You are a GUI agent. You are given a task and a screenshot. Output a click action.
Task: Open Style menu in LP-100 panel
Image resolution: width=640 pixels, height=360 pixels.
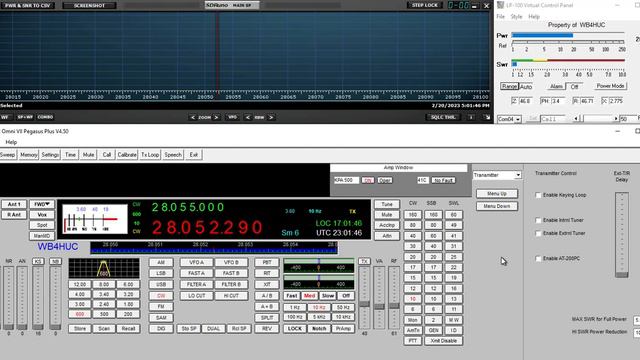point(516,17)
